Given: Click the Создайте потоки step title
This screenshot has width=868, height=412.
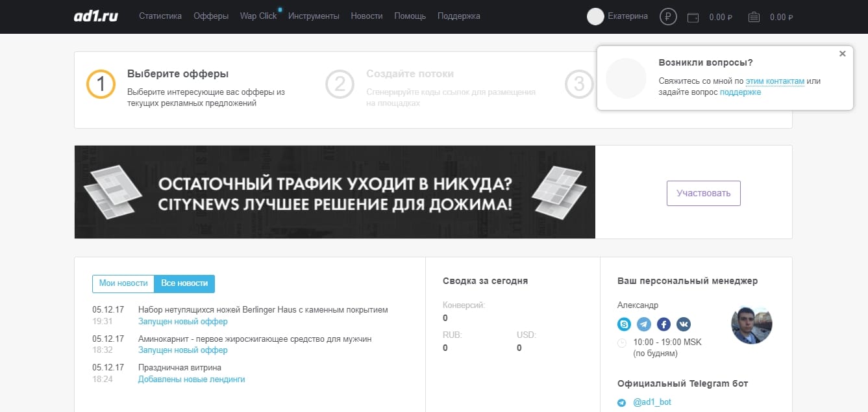Looking at the screenshot, I should click(410, 74).
